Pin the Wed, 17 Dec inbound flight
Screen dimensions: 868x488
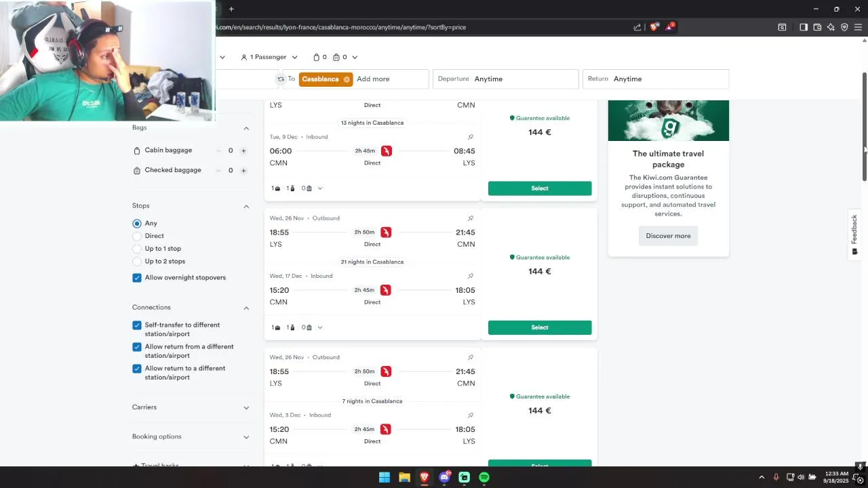tap(471, 276)
